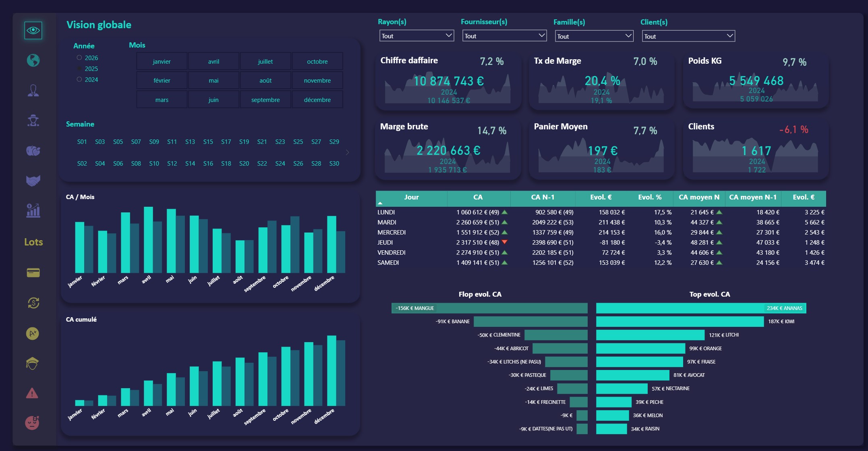Select the bar chart statistics icon
Image resolution: width=868 pixels, height=451 pixels.
point(33,211)
